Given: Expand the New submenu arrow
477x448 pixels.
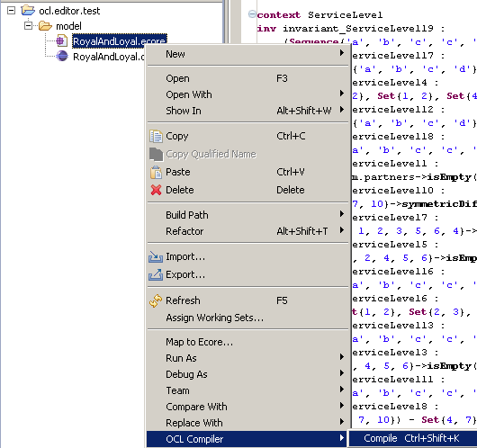Looking at the screenshot, I should point(342,53).
